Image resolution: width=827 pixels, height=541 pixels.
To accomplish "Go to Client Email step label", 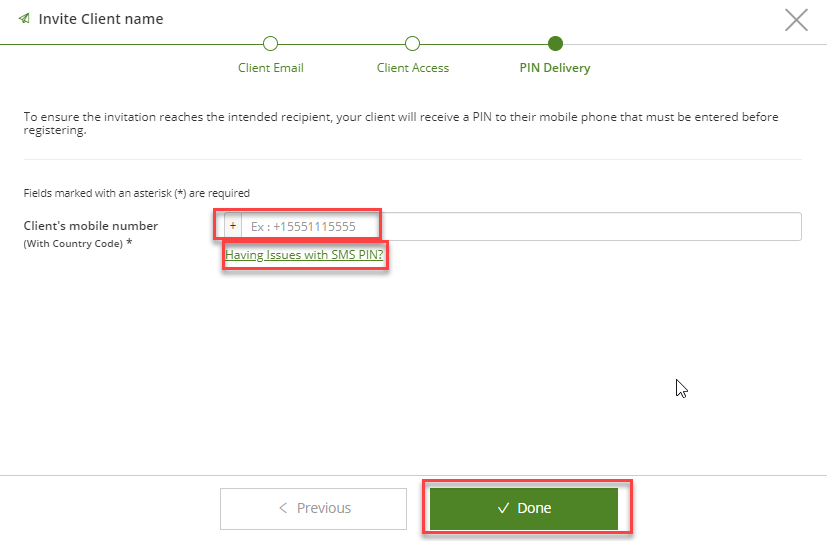I will [271, 68].
